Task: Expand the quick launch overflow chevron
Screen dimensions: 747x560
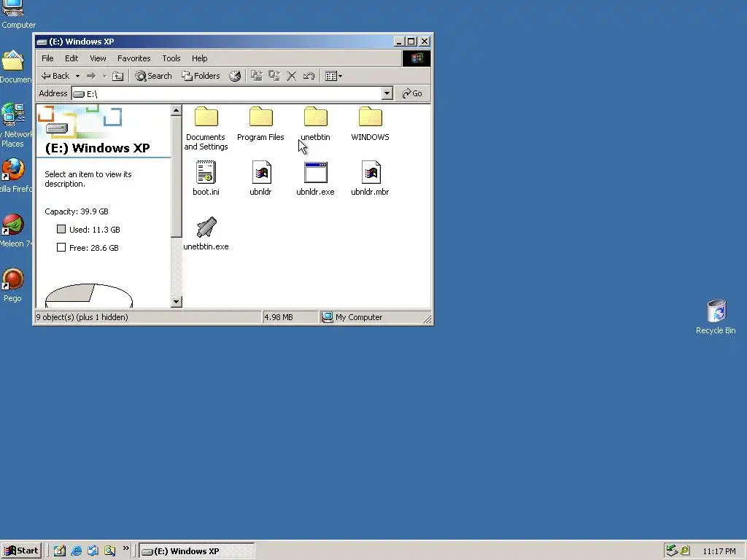Action: 125,548
